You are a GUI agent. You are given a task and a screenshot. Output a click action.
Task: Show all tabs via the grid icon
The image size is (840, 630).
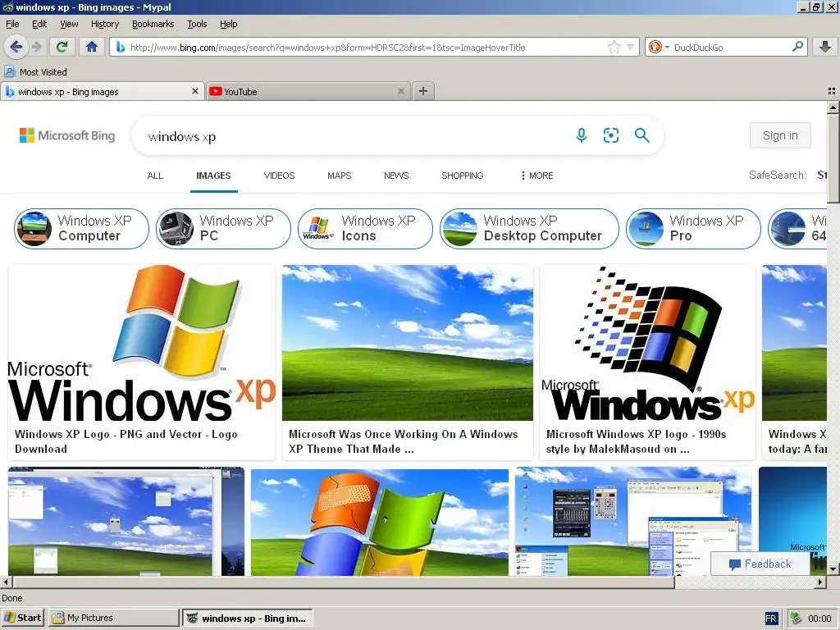tap(832, 91)
